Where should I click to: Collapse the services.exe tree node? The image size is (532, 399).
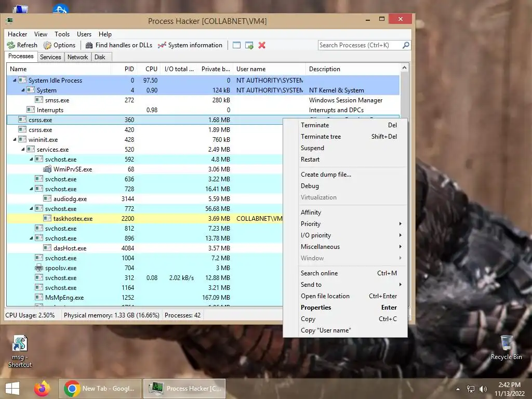[23, 149]
